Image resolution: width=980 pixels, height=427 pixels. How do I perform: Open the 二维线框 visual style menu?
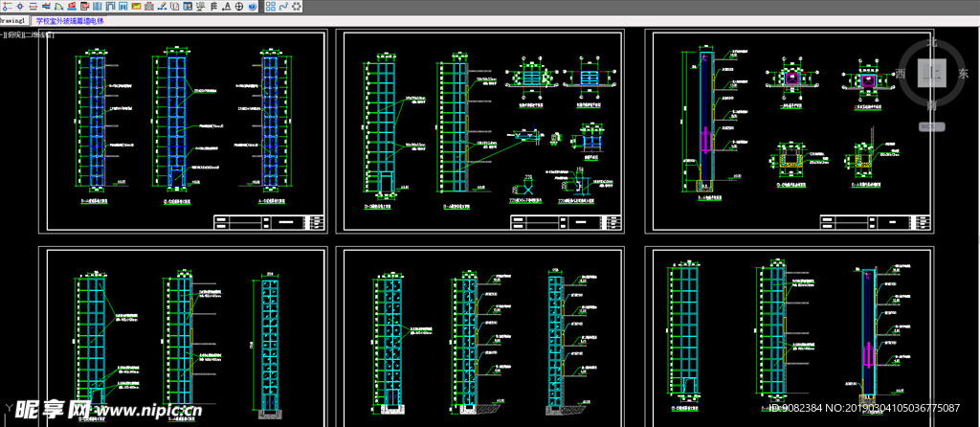(x=35, y=34)
